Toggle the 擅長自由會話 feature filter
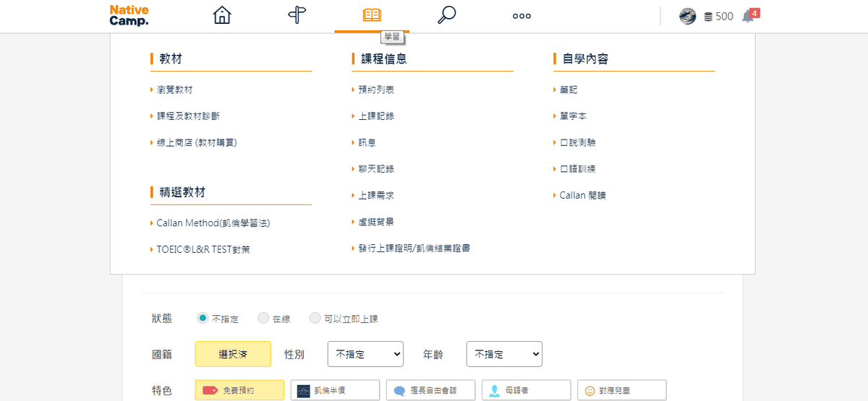The height and width of the screenshot is (401, 868). coord(430,390)
